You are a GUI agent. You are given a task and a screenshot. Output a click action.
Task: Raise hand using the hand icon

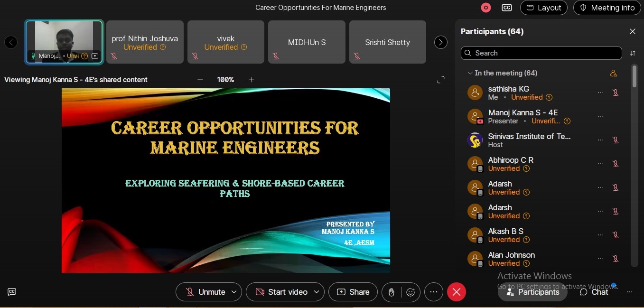tap(392, 292)
